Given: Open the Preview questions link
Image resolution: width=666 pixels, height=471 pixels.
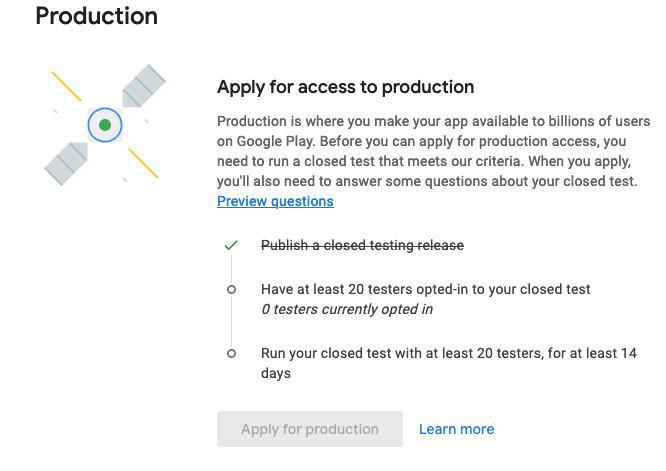Looking at the screenshot, I should pos(275,201).
